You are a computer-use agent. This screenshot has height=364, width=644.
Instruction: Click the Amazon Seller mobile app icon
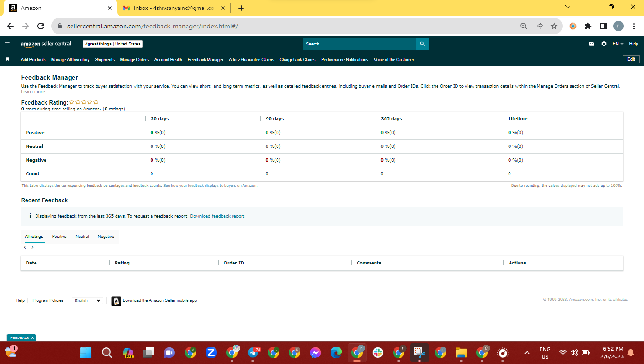[x=116, y=301]
